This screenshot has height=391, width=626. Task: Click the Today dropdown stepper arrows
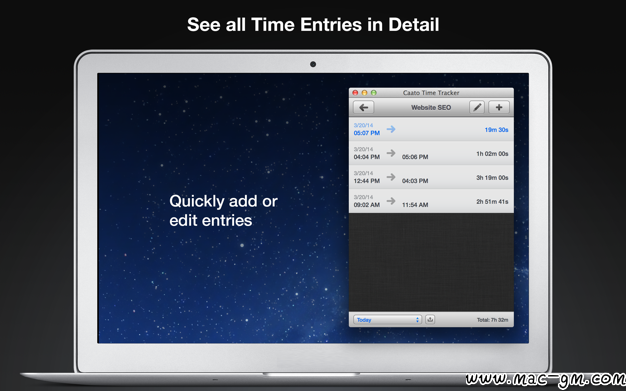click(417, 320)
